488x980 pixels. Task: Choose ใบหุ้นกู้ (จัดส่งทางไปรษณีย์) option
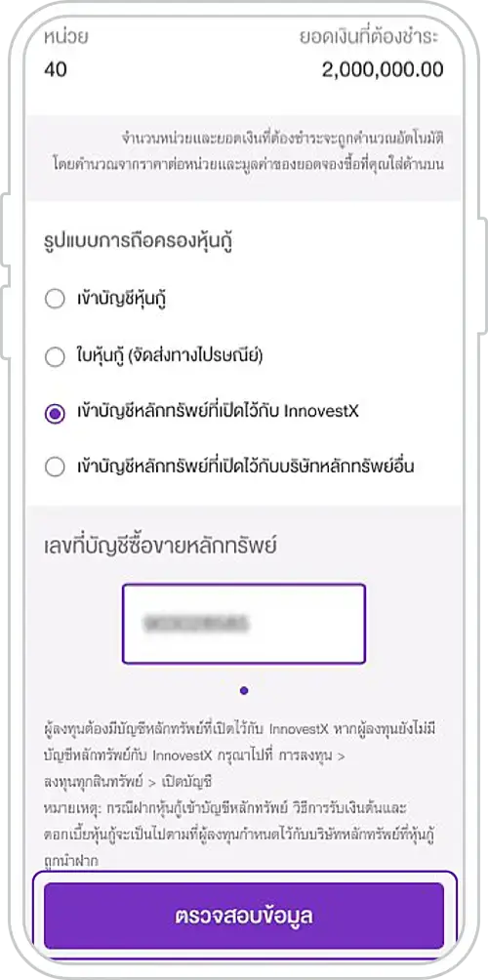pyautogui.click(x=153, y=356)
